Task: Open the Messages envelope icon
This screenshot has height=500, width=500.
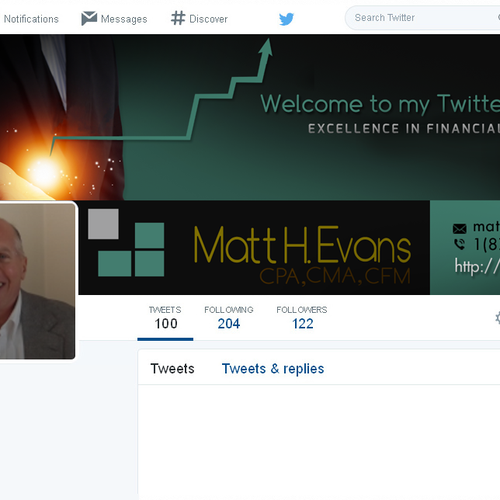Action: 89,18
